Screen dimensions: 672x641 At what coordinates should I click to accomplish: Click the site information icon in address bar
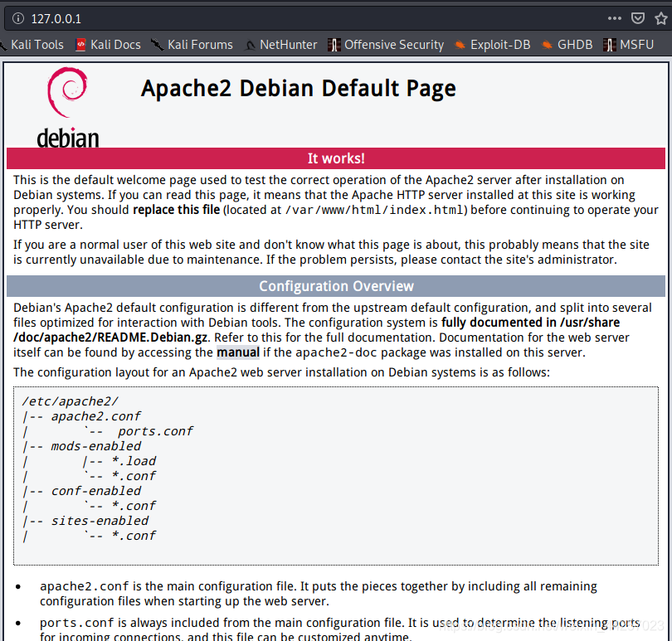18,18
